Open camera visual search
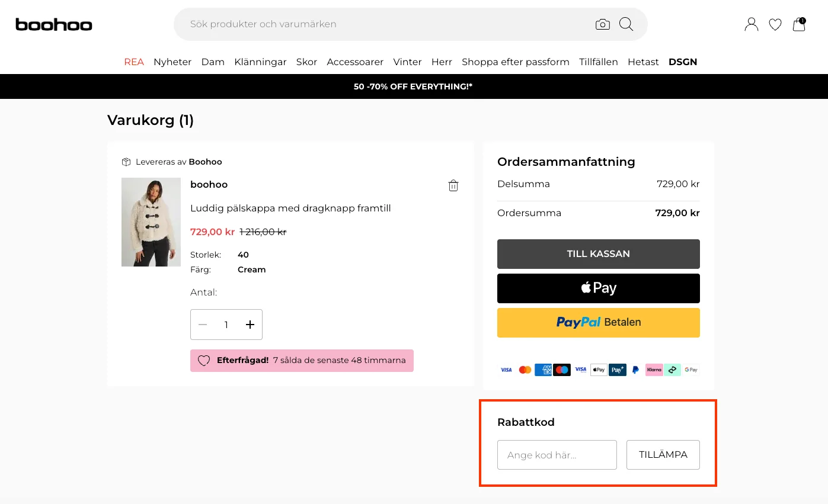 tap(602, 24)
